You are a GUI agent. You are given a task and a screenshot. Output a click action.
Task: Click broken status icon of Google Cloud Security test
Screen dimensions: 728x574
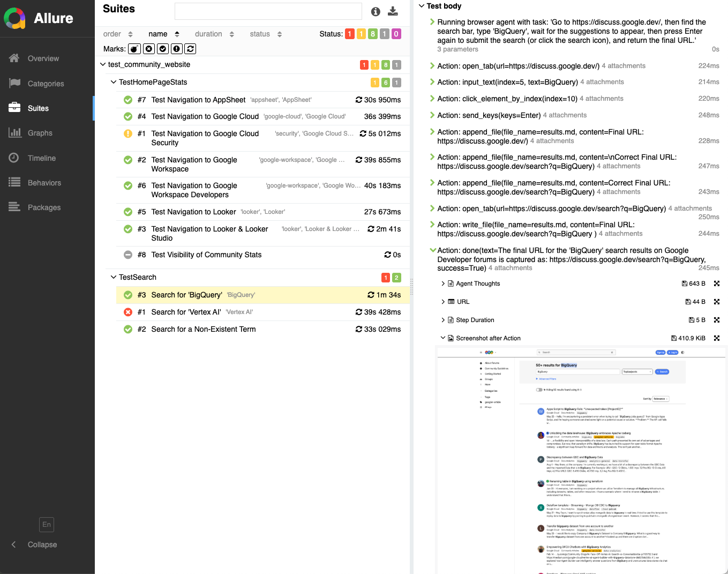coord(128,133)
